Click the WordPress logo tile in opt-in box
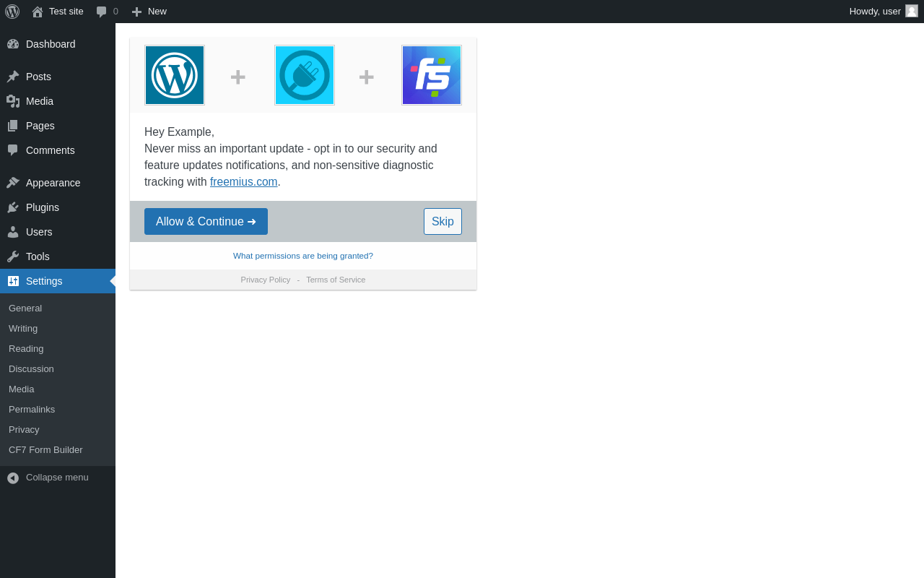This screenshot has width=924, height=578. tap(175, 75)
